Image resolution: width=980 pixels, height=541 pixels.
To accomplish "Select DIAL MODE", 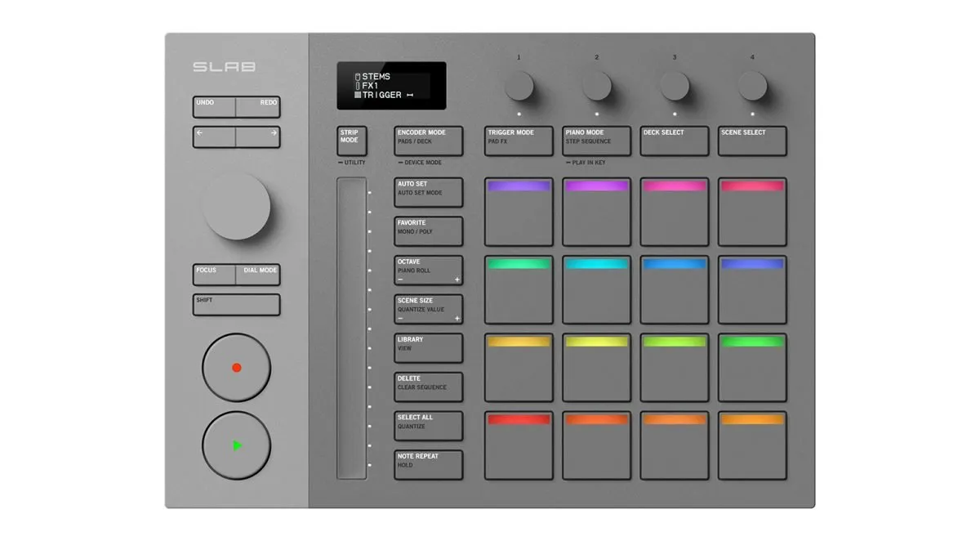I will 259,273.
